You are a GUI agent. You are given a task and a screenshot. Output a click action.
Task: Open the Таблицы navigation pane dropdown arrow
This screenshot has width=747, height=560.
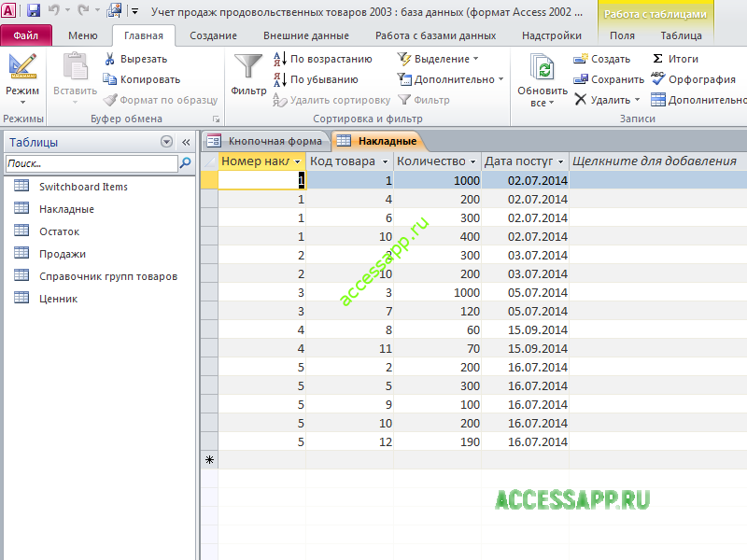166,142
